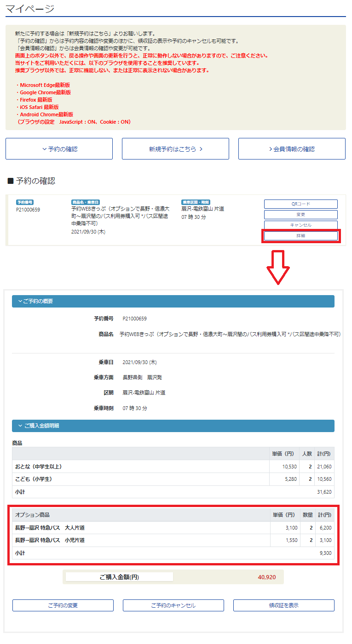The width and height of the screenshot is (352, 644).
Task: Show the QRコード for reservation P21000659
Action: coord(300,204)
